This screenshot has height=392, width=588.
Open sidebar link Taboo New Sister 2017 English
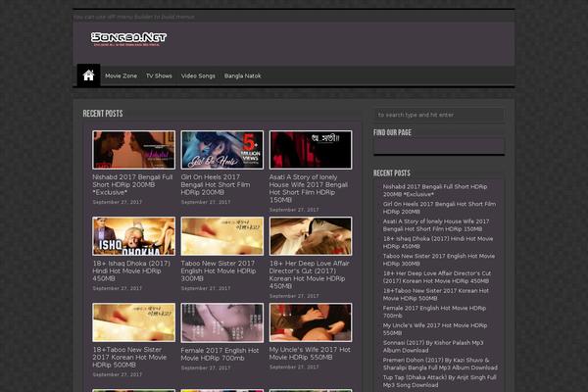tap(439, 260)
